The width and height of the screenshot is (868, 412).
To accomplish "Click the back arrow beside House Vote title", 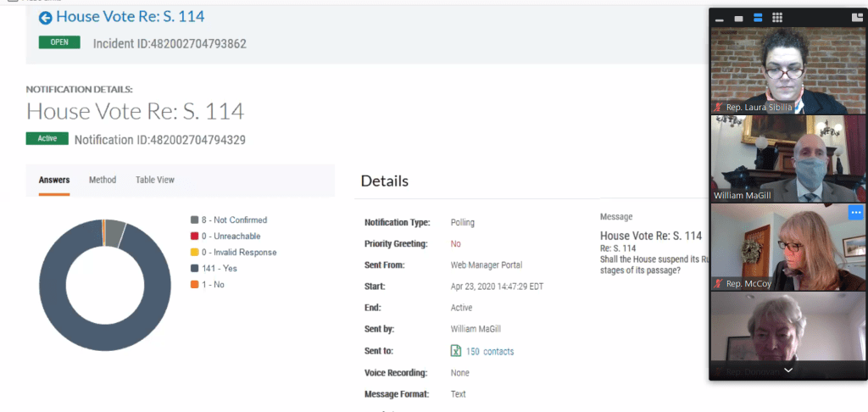I will click(45, 17).
